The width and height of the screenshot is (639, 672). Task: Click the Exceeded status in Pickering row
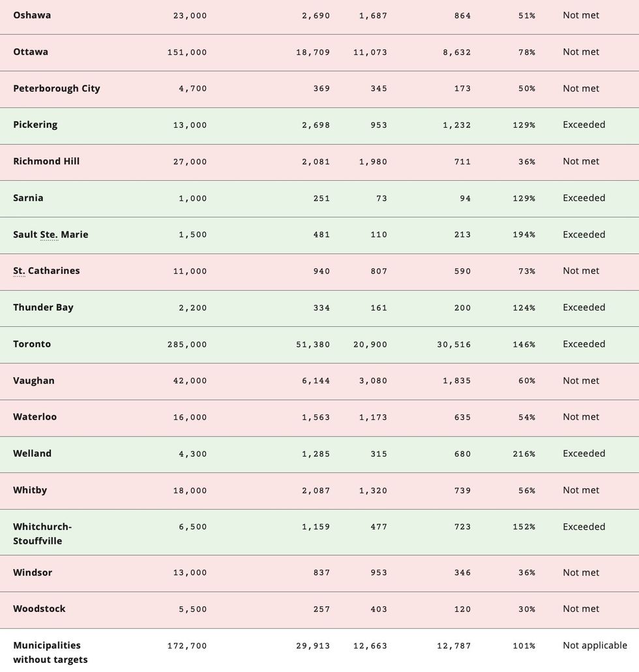[584, 125]
